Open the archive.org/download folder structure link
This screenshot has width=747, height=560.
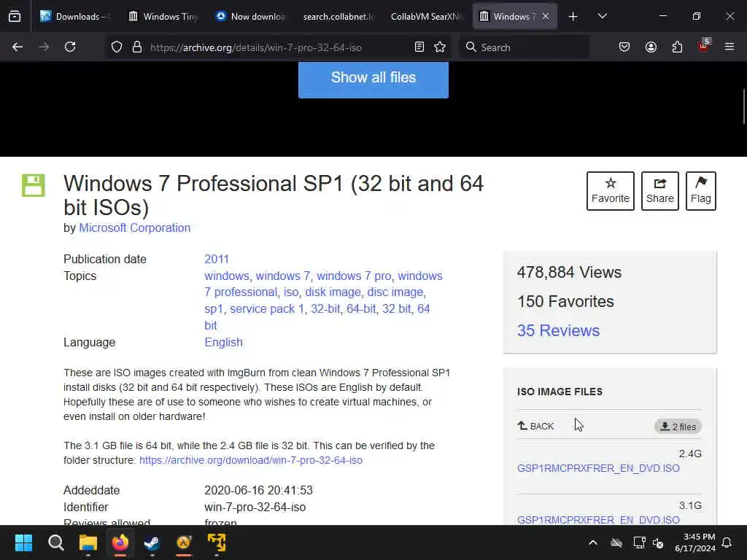[251, 461]
